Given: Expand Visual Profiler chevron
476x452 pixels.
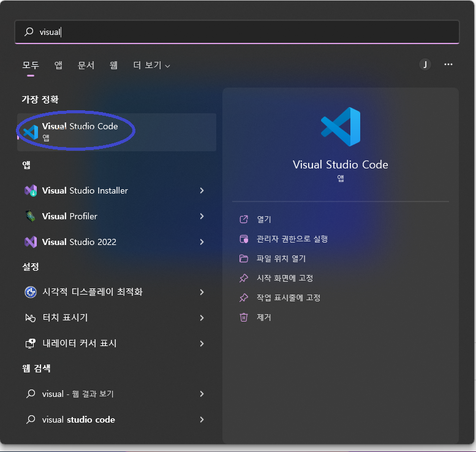Looking at the screenshot, I should pos(202,216).
